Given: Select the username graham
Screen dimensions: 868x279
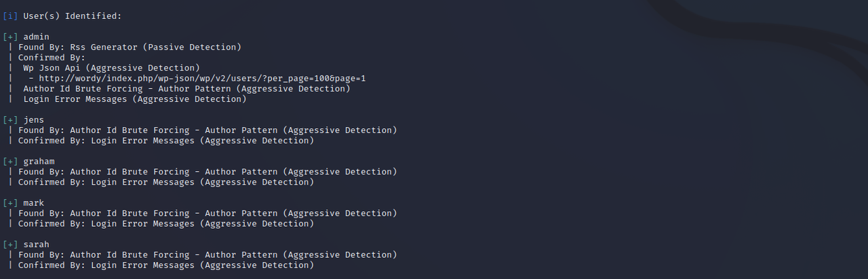Looking at the screenshot, I should [39, 161].
